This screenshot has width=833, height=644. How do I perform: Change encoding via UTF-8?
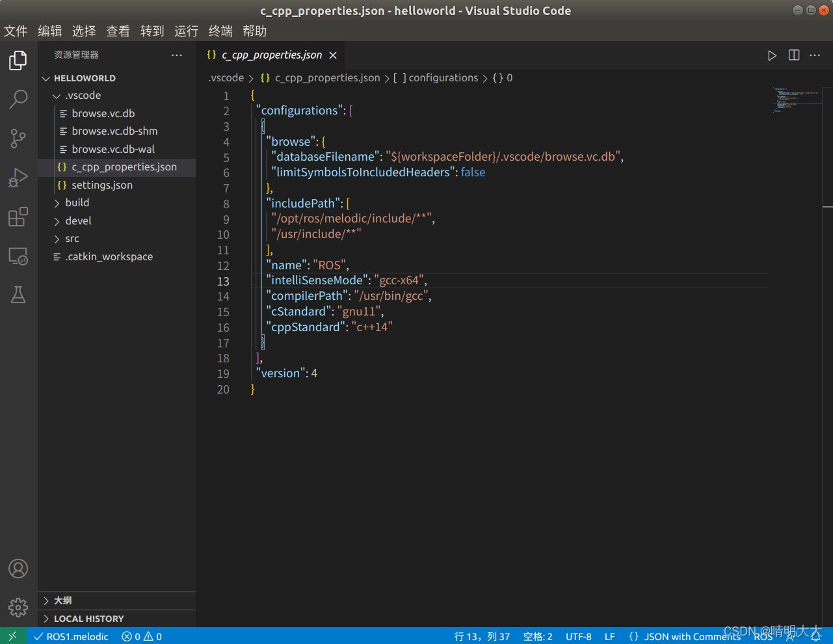[579, 636]
